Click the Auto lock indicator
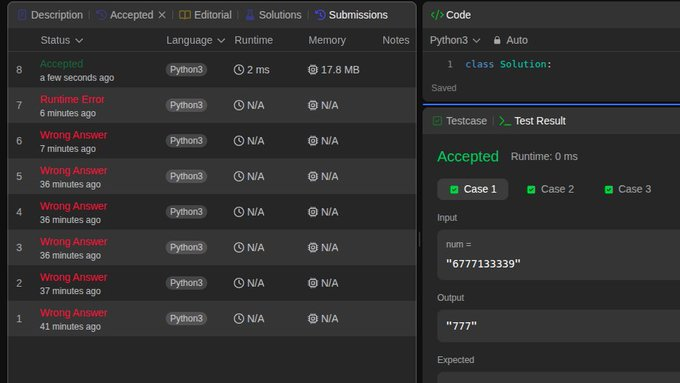This screenshot has height=383, width=680. 510,40
